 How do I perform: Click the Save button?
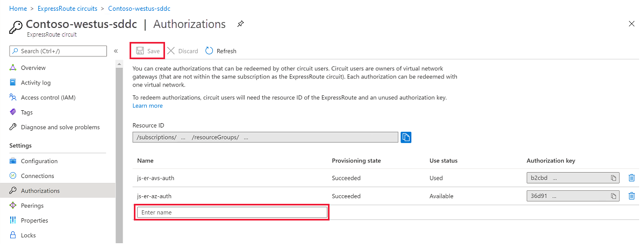tap(148, 51)
